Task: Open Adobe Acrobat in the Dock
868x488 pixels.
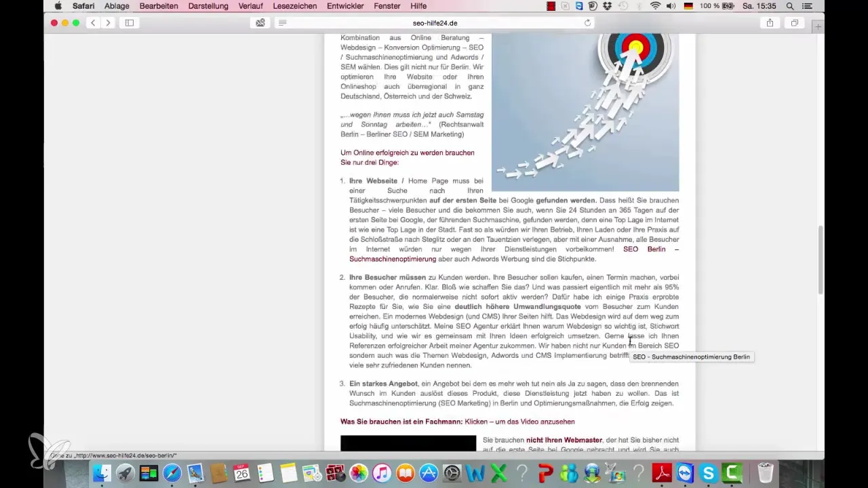Action: 662,472
